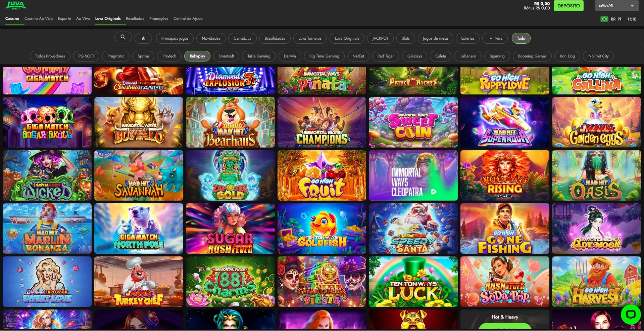Open Giga Match Sugar Skull game
The width and height of the screenshot is (644, 331).
(x=47, y=122)
